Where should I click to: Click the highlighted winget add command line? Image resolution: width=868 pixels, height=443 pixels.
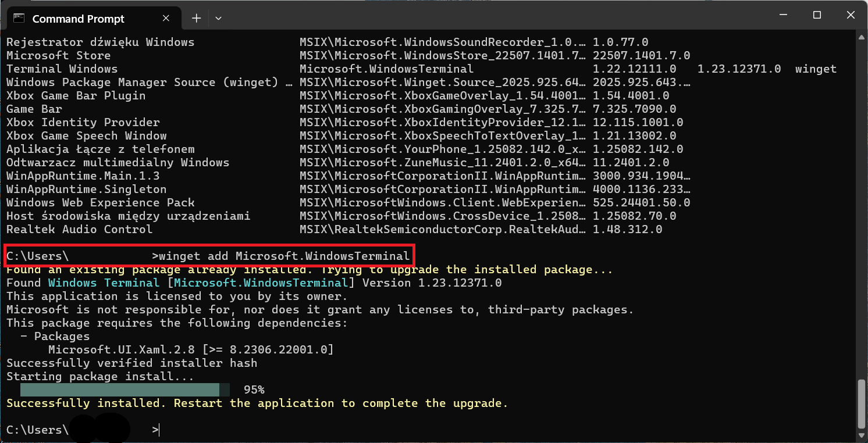pyautogui.click(x=209, y=256)
